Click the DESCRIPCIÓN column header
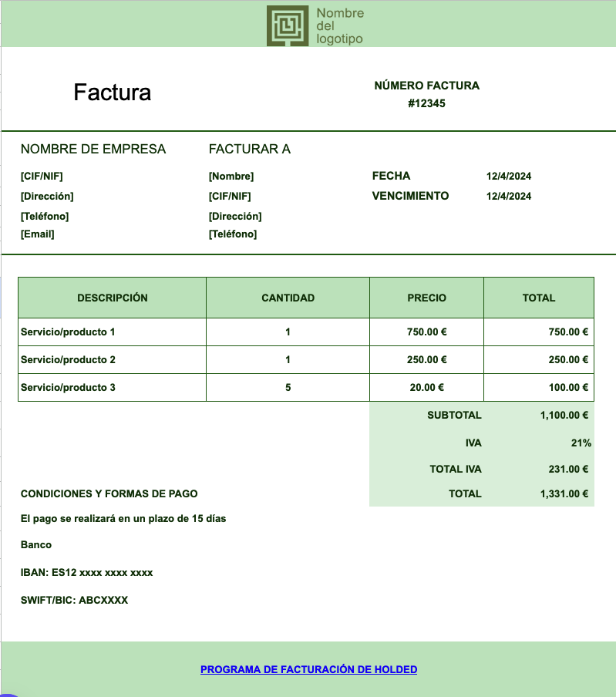Screen dimensions: 616x697 click(x=112, y=298)
